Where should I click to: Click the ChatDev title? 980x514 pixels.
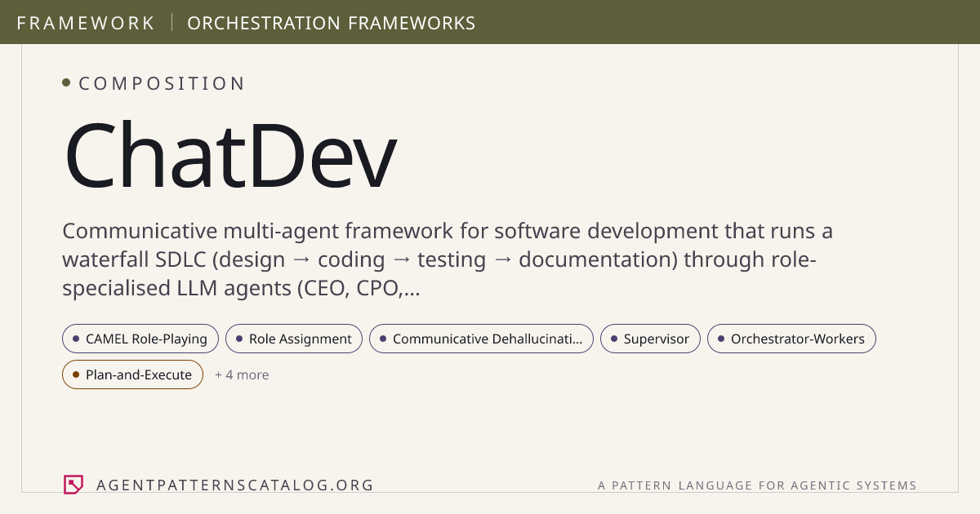230,156
